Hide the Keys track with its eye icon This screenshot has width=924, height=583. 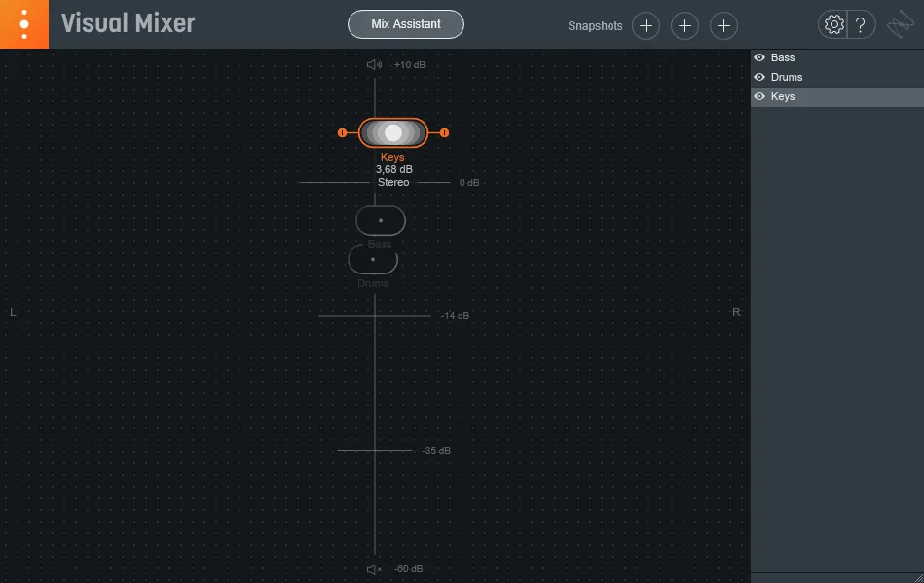click(x=759, y=96)
